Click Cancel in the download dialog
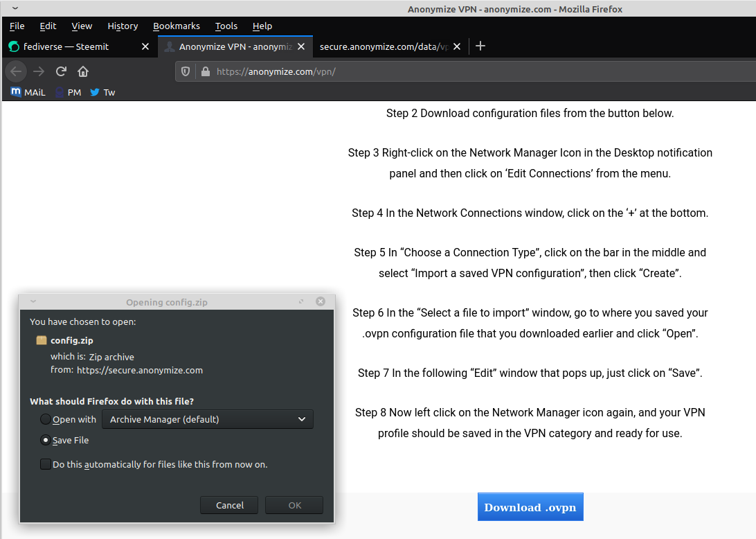756x539 pixels. (x=229, y=505)
